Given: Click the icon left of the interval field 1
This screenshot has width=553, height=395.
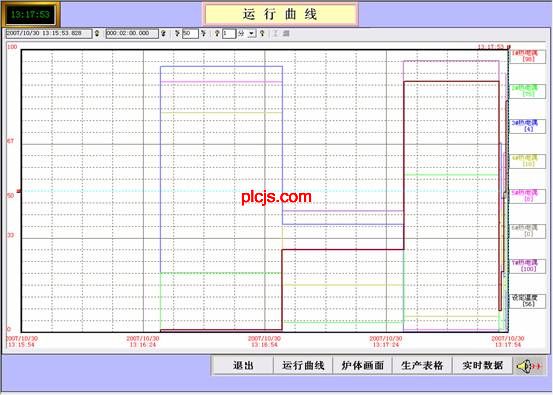Looking at the screenshot, I should (x=217, y=34).
